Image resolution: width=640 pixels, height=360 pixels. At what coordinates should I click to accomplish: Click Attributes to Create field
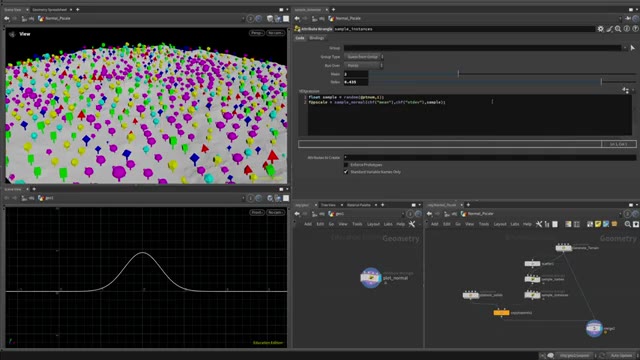pyautogui.click(x=490, y=157)
